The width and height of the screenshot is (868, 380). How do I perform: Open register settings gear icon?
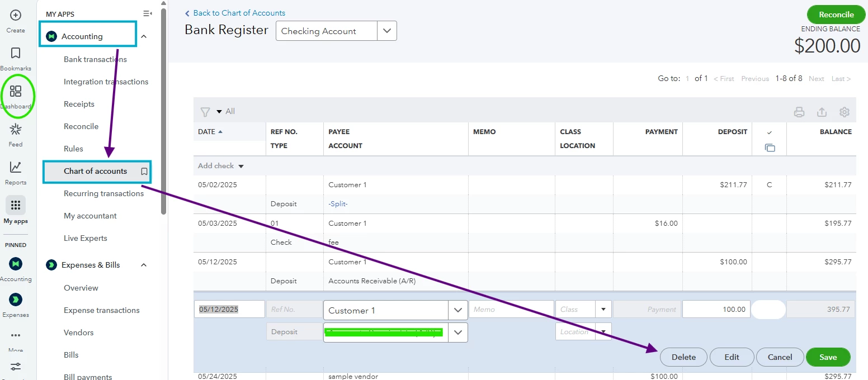point(845,112)
